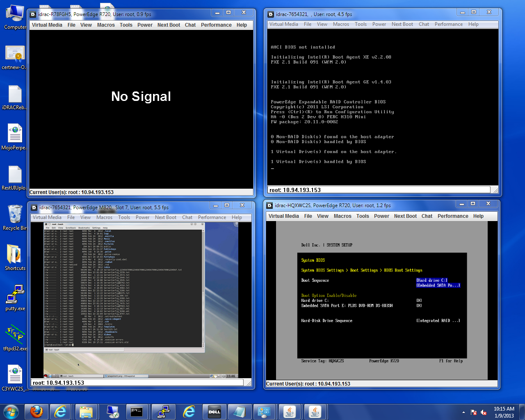This screenshot has width=525, height=420.
Task: Open the Command Prompt taskbar icon
Action: pos(137,411)
